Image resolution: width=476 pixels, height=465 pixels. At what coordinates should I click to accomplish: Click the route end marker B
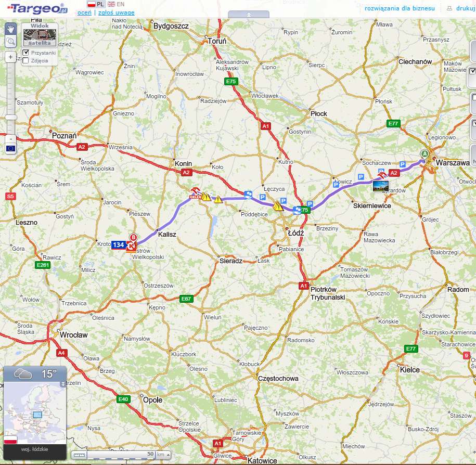pos(133,238)
